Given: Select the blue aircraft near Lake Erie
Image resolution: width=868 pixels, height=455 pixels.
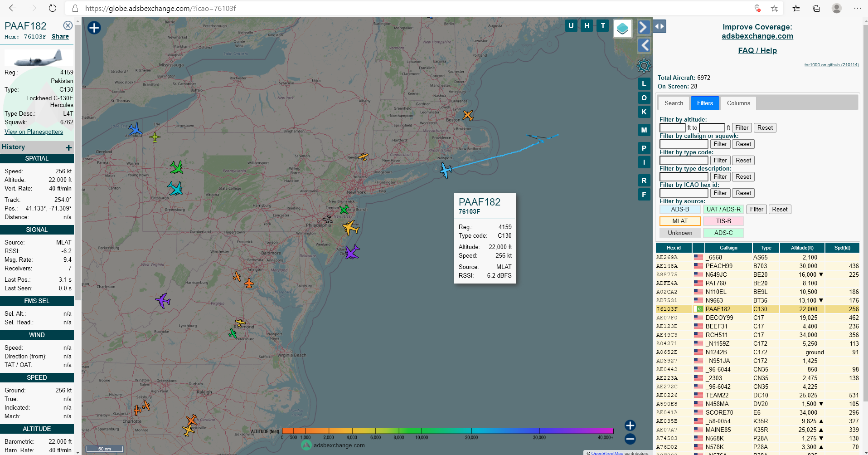Looking at the screenshot, I should pyautogui.click(x=135, y=129).
